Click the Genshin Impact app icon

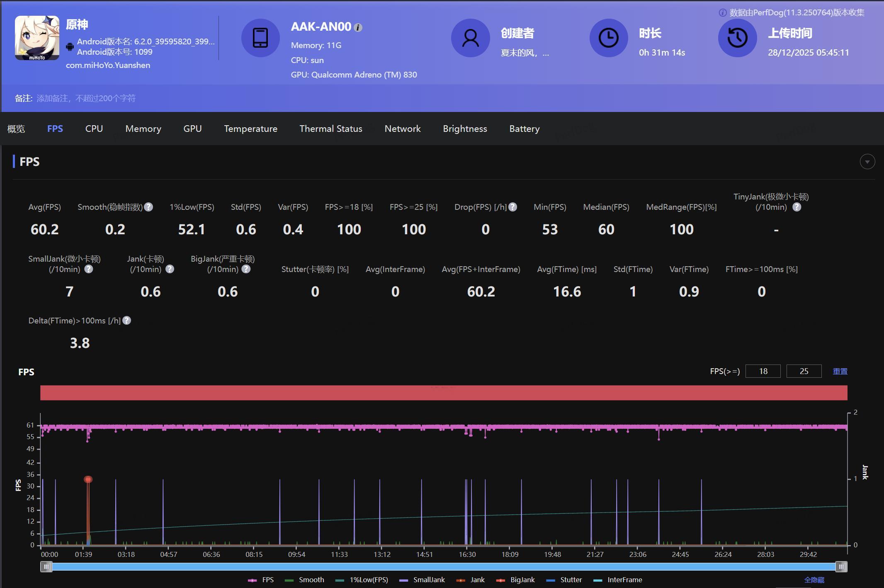click(x=37, y=38)
